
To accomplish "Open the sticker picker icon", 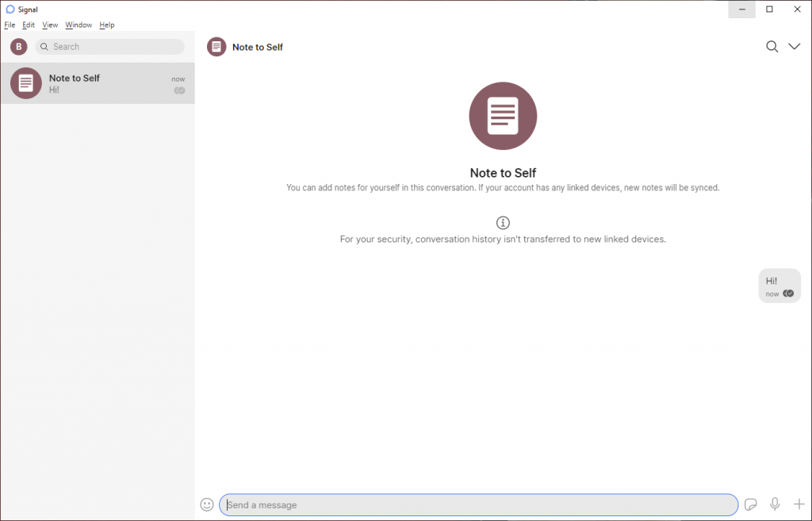I will click(750, 504).
